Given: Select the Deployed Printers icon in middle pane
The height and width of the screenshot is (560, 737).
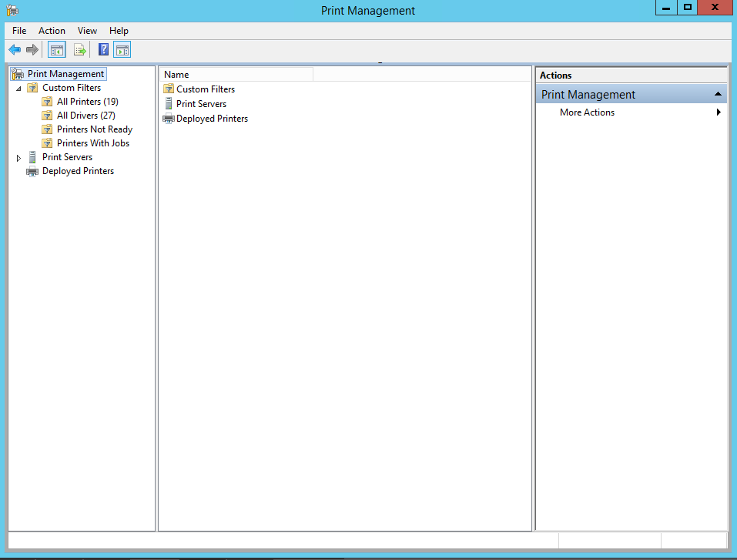Looking at the screenshot, I should (168, 118).
